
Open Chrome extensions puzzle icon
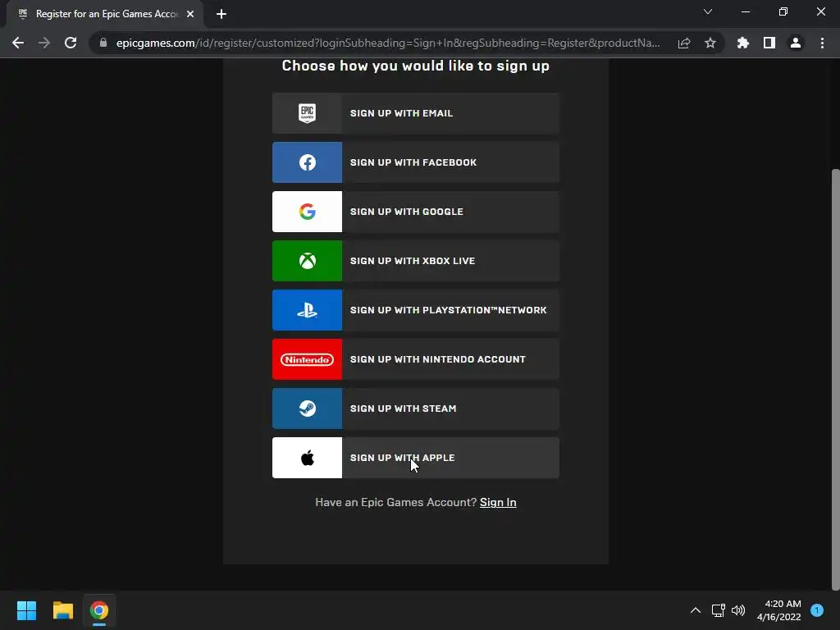743,43
